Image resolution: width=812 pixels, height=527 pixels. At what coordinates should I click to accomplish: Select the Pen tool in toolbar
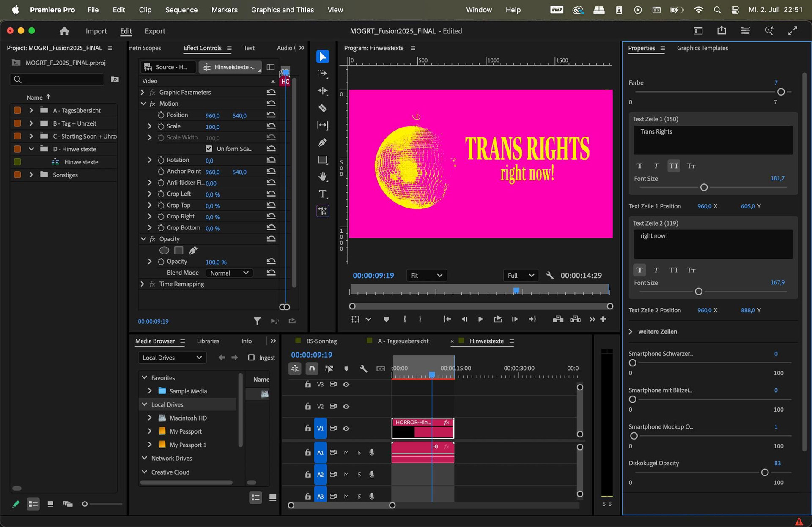click(323, 142)
